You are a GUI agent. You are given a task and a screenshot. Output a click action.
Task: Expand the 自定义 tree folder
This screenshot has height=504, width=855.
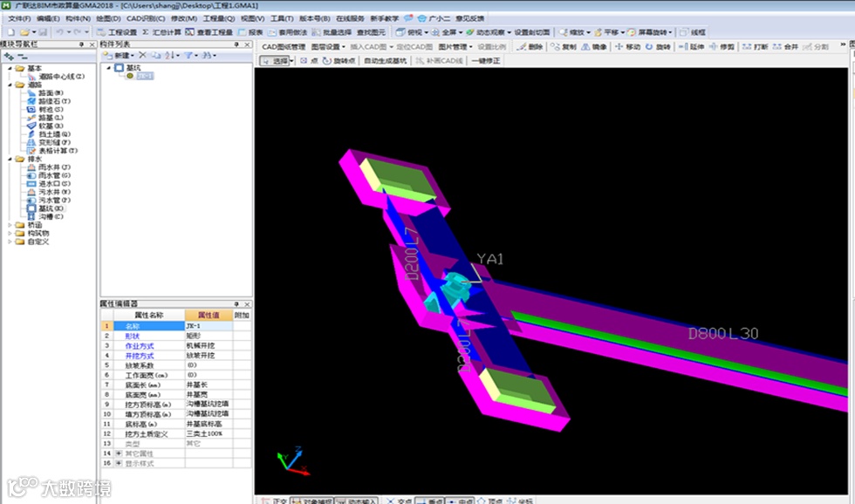[10, 242]
